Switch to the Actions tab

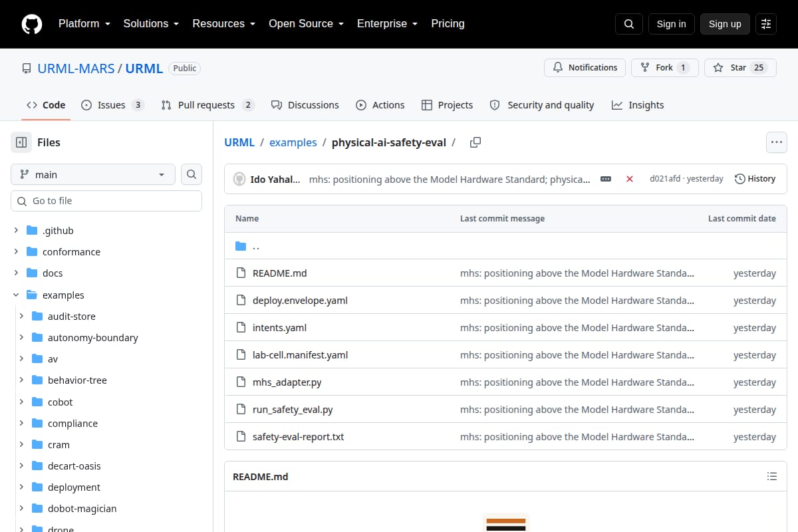point(380,105)
